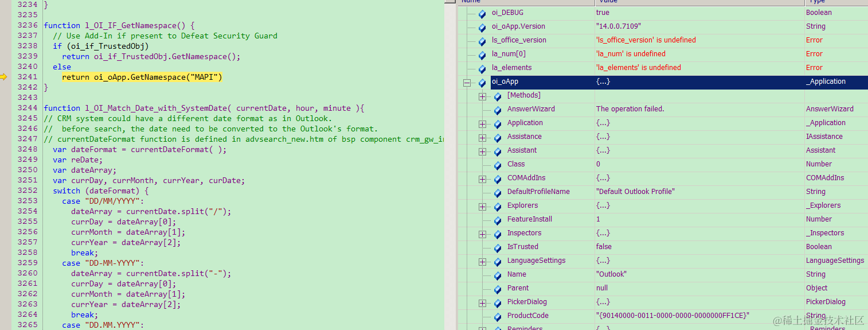The width and height of the screenshot is (868, 330).
Task: Expand the Inspectors property
Action: [x=482, y=234]
